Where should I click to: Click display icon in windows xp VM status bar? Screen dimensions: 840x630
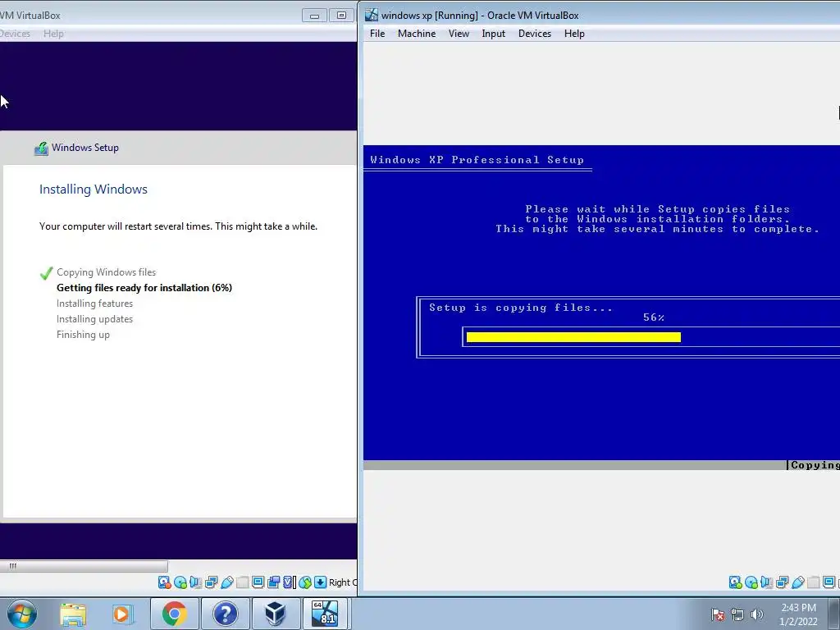pos(829,582)
